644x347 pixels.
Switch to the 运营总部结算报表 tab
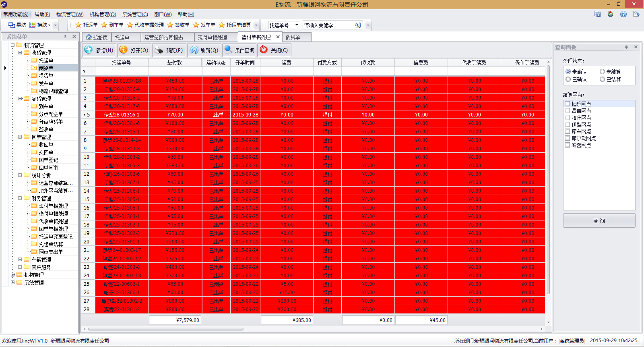tap(163, 37)
